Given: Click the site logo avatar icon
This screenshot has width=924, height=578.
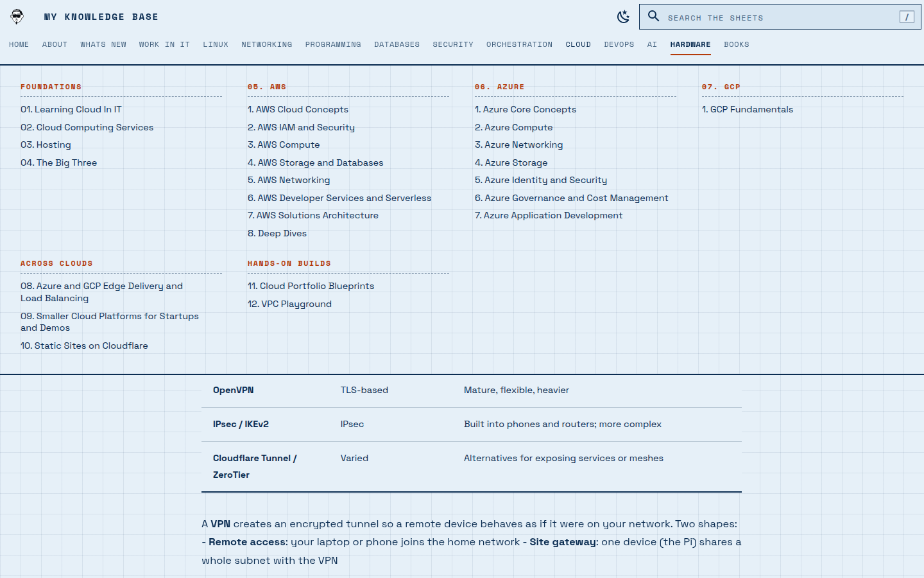Looking at the screenshot, I should pyautogui.click(x=17, y=17).
